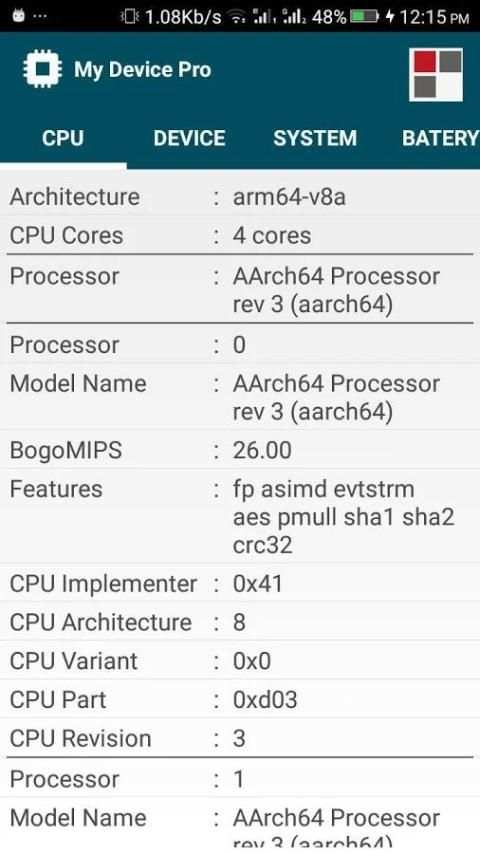Select the CPU Part 0xd03 row

coord(240,700)
